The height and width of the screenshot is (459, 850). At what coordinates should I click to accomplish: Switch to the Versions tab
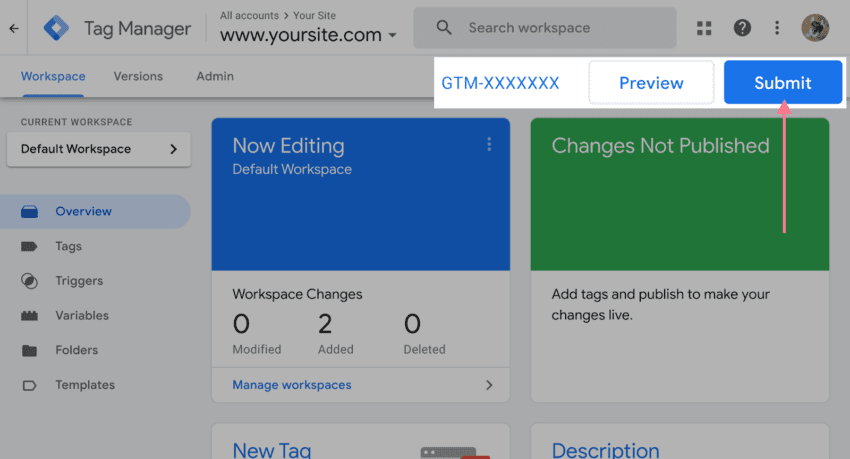[138, 76]
